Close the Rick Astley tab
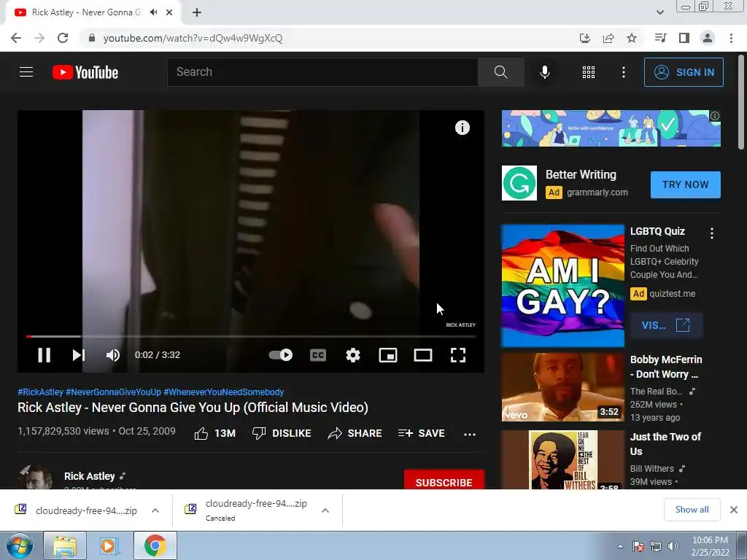Image resolution: width=747 pixels, height=560 pixels. (x=169, y=12)
